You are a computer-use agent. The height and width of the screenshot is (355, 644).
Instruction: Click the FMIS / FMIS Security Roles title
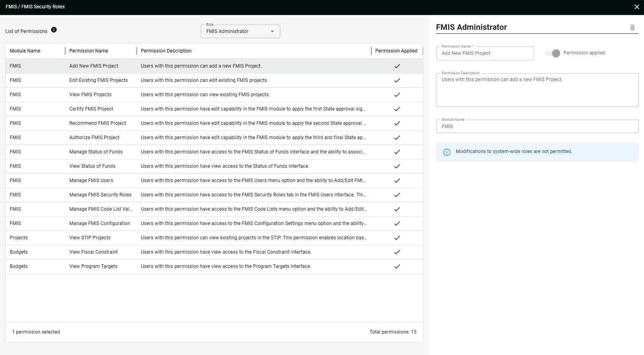[35, 7]
